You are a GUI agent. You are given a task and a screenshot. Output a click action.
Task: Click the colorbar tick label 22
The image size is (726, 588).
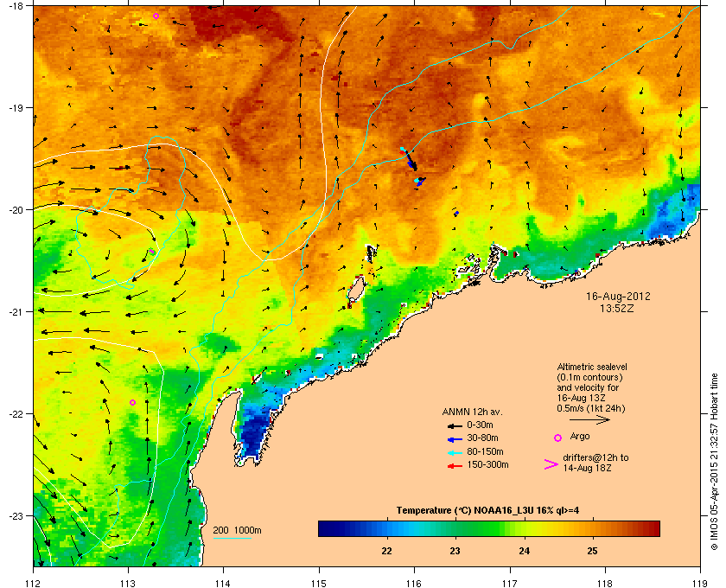tap(386, 551)
